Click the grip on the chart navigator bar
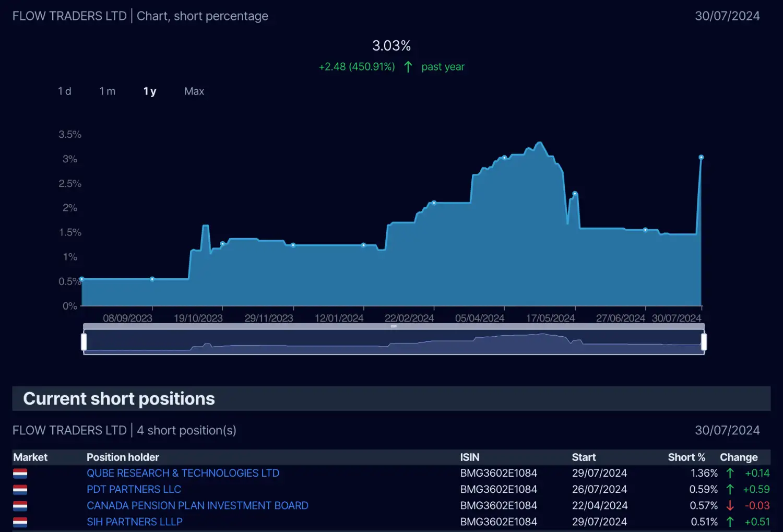783x532 pixels. [x=394, y=326]
